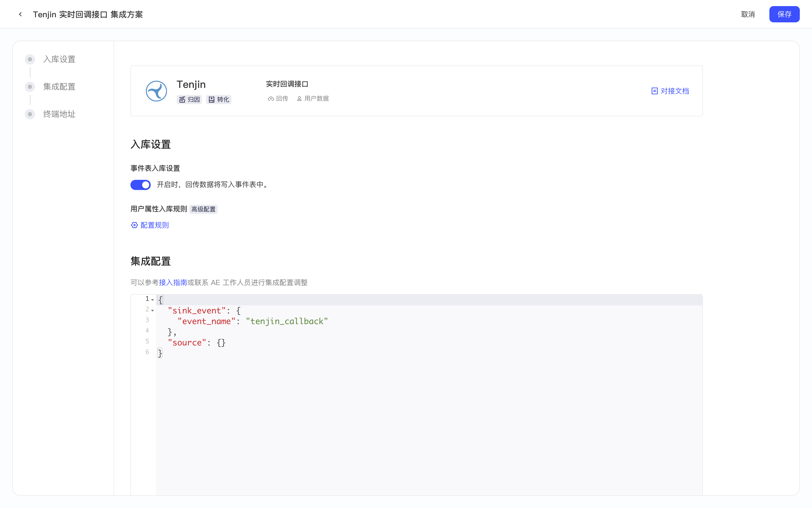This screenshot has width=812, height=508.
Task: Click the gear icon beside 配置规则
Action: coord(134,225)
